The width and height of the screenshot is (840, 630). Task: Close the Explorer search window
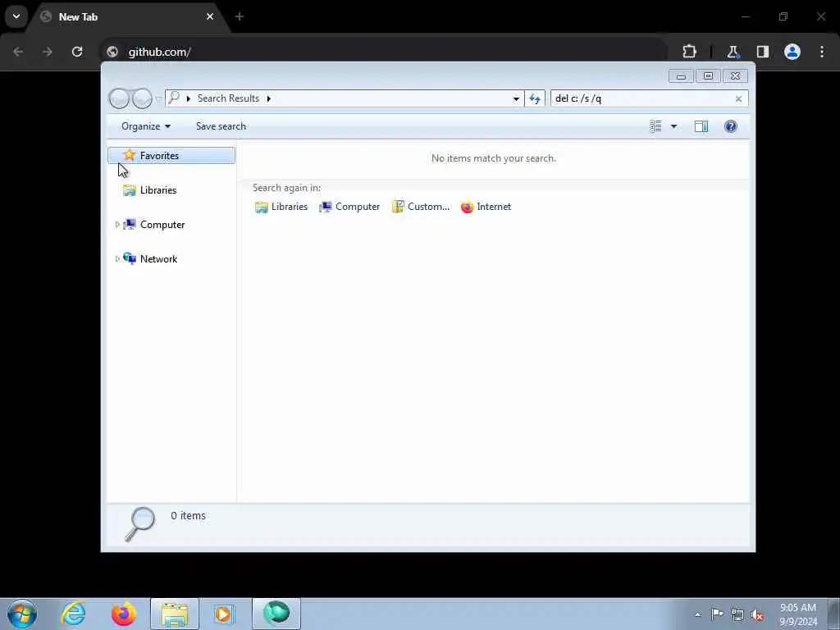coord(735,76)
